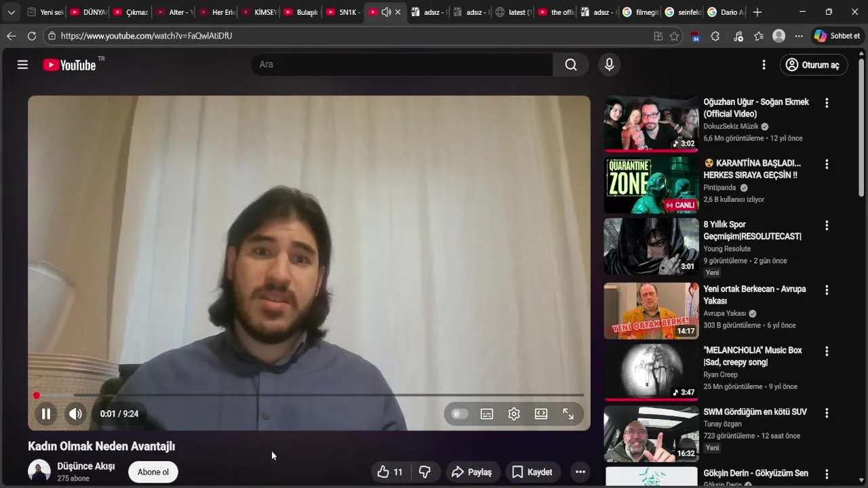View site information lock icon
Screen dimensions: 868x488
[52, 36]
